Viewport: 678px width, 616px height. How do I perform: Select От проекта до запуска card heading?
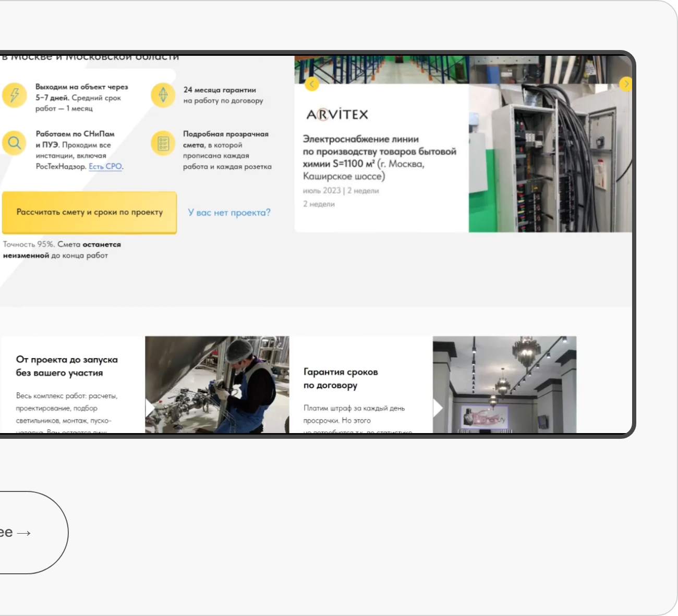coord(67,366)
